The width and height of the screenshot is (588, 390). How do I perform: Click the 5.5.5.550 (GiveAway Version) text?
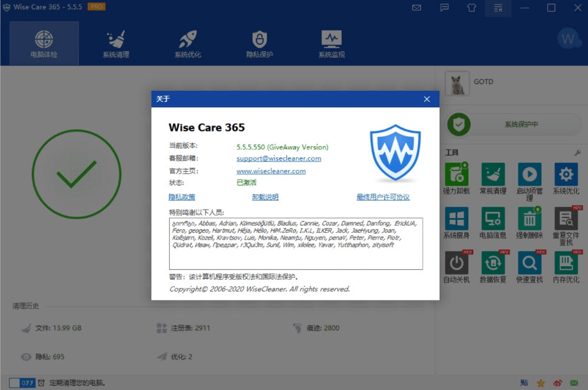point(282,147)
